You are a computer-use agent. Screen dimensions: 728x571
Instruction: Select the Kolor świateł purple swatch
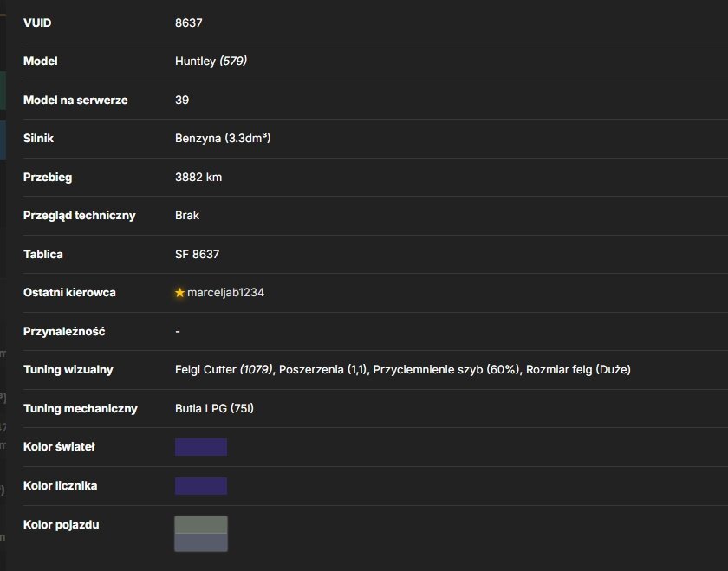(201, 447)
